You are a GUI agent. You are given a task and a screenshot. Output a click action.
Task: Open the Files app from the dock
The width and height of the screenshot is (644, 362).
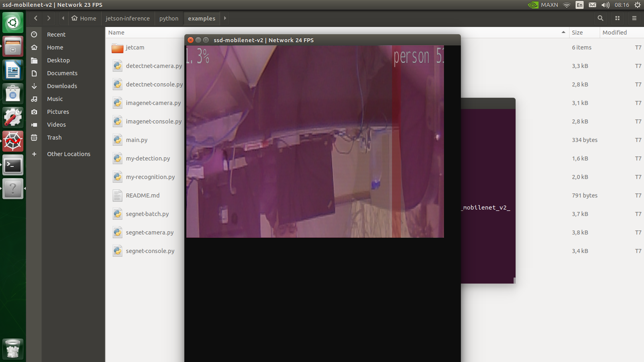coord(13,46)
